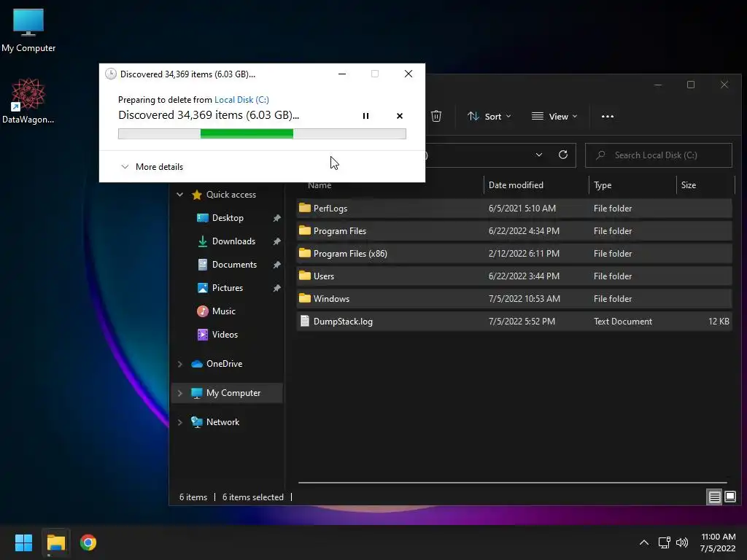Open Music in Quick access
Image resolution: width=747 pixels, height=560 pixels.
(x=223, y=311)
